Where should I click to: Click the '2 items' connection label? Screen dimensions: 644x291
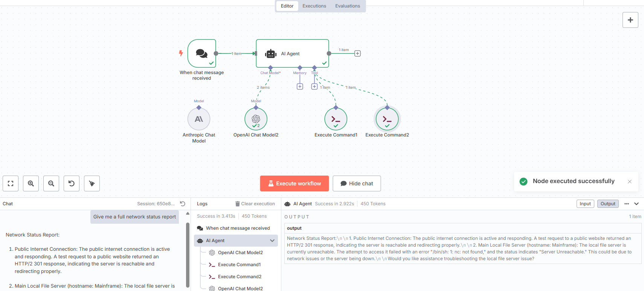(x=263, y=88)
